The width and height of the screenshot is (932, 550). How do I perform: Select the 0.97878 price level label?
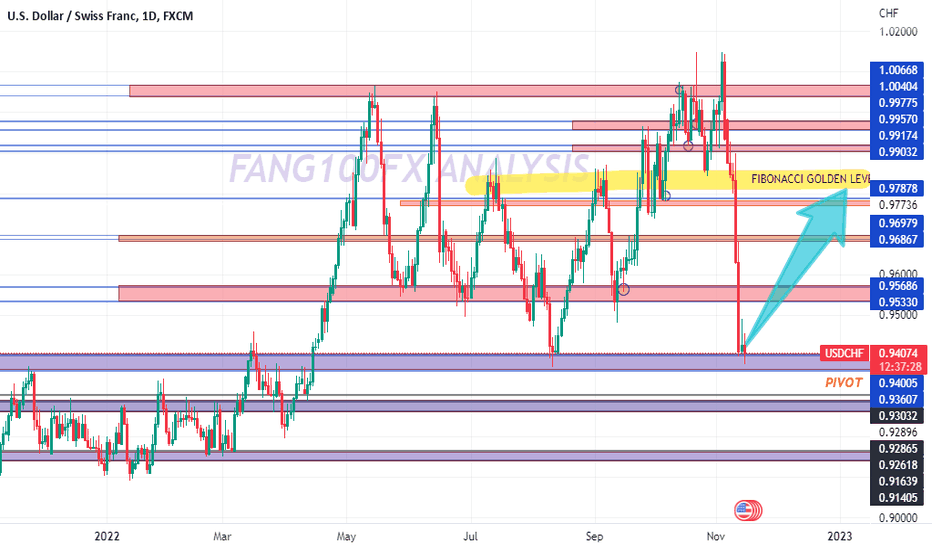898,188
